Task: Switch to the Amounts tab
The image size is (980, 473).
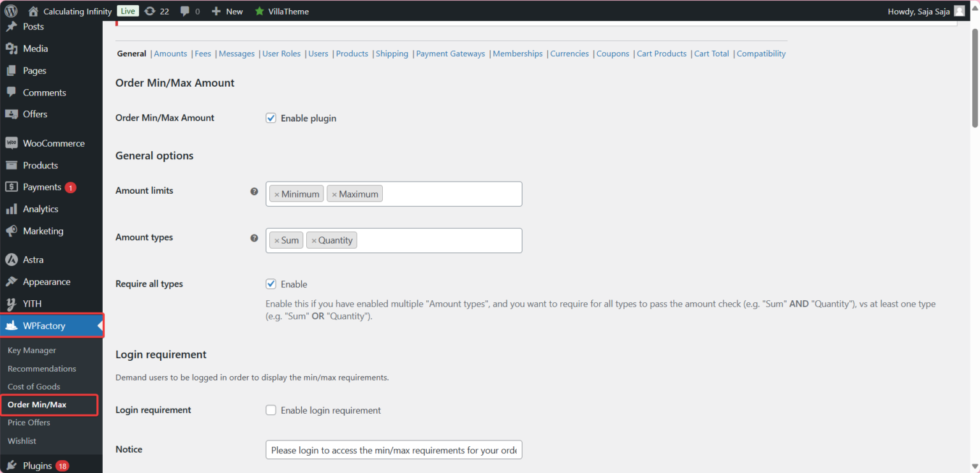Action: [170, 54]
